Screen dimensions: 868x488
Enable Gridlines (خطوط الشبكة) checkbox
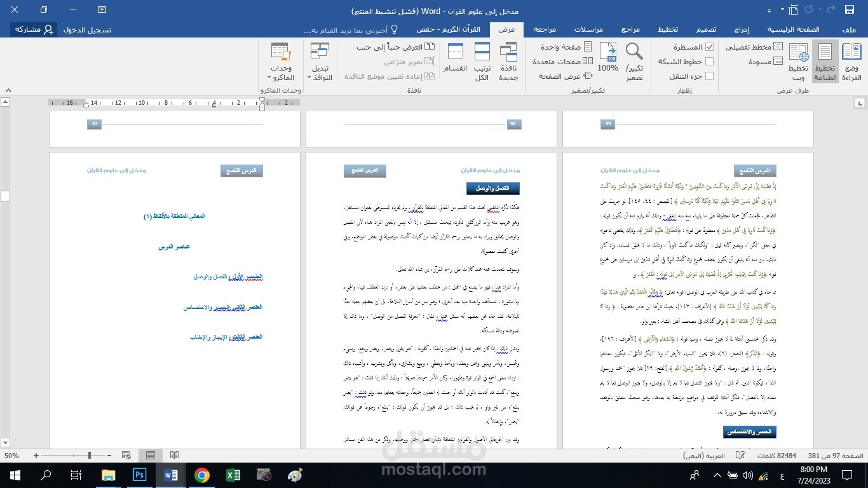[x=710, y=62]
